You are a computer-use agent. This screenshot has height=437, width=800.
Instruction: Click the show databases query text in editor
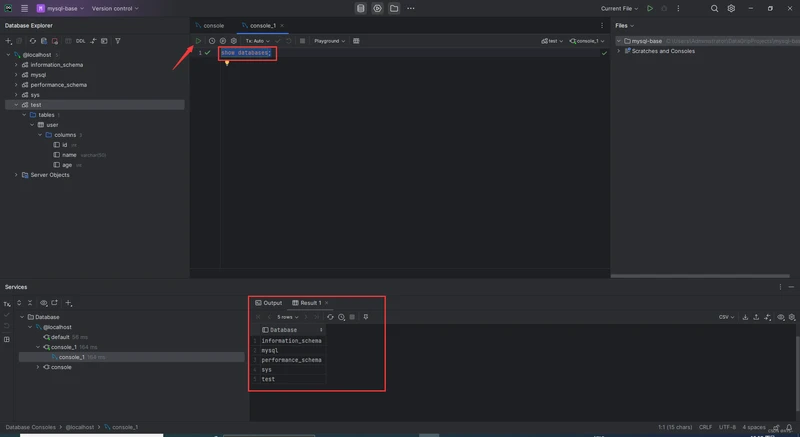246,53
